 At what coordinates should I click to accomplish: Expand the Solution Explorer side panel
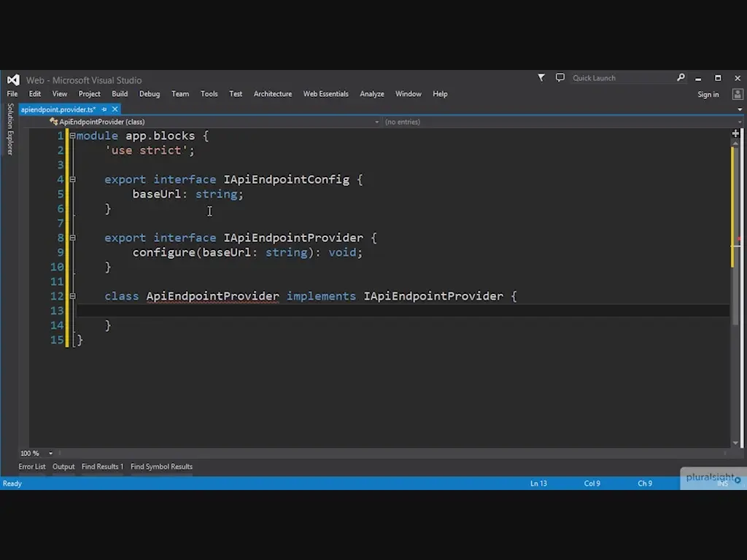coord(10,129)
